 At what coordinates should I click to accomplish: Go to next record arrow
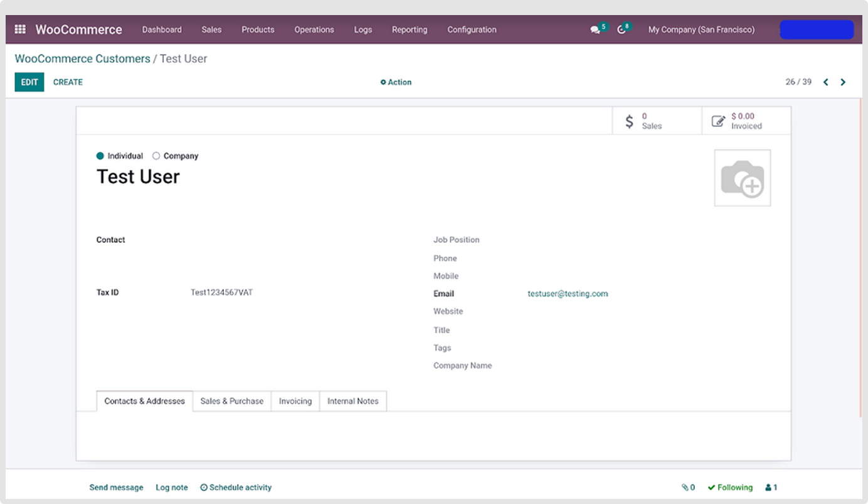pyautogui.click(x=843, y=82)
